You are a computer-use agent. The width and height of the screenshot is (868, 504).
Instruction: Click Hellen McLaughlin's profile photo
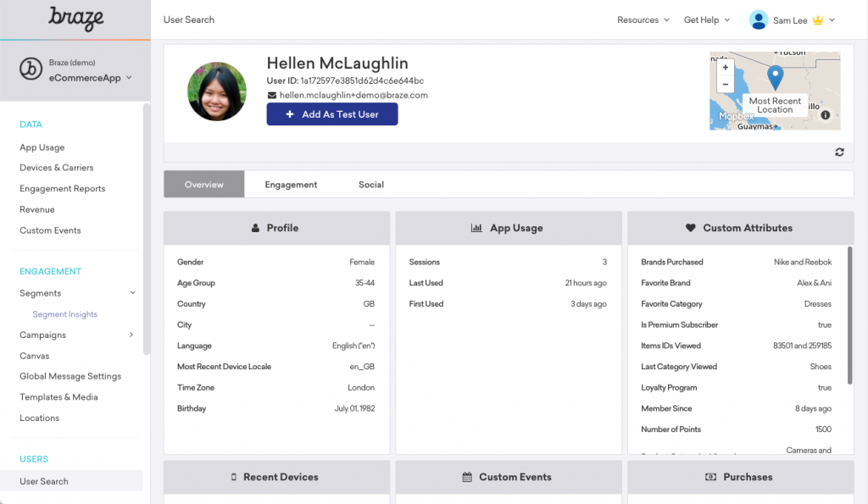[x=217, y=91]
